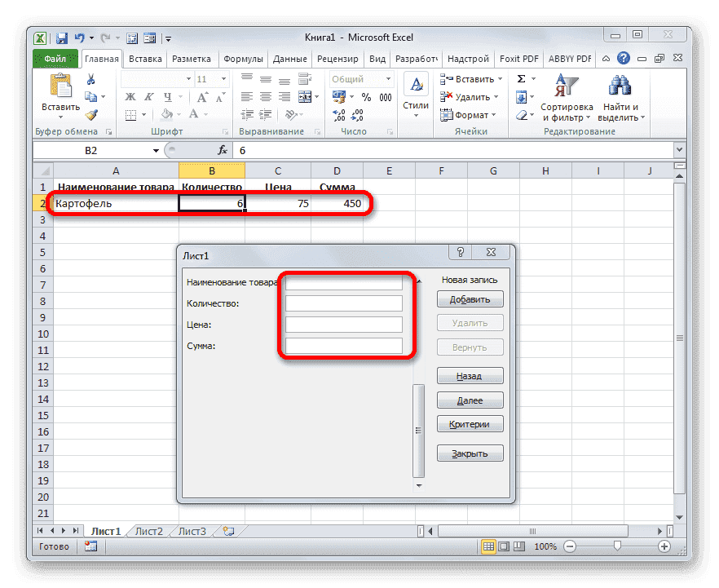The height and width of the screenshot is (588, 719).
Task: Apply Percent number style
Action: [367, 95]
